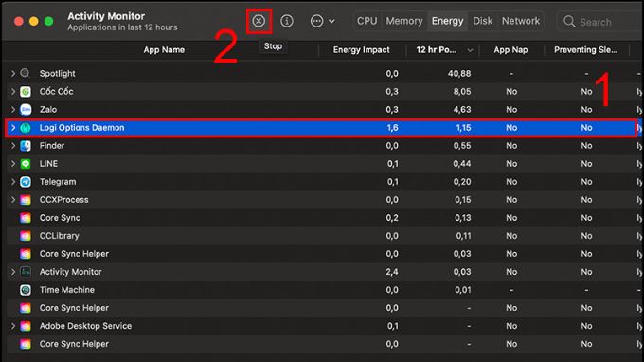Switch to the CPU tab
The image size is (644, 362).
point(367,21)
